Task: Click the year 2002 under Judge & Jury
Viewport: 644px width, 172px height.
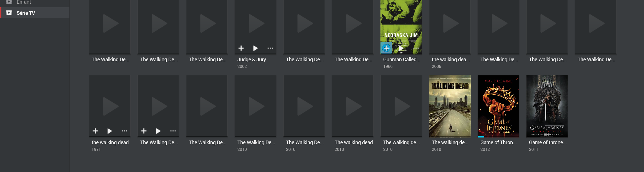Action: (x=242, y=67)
